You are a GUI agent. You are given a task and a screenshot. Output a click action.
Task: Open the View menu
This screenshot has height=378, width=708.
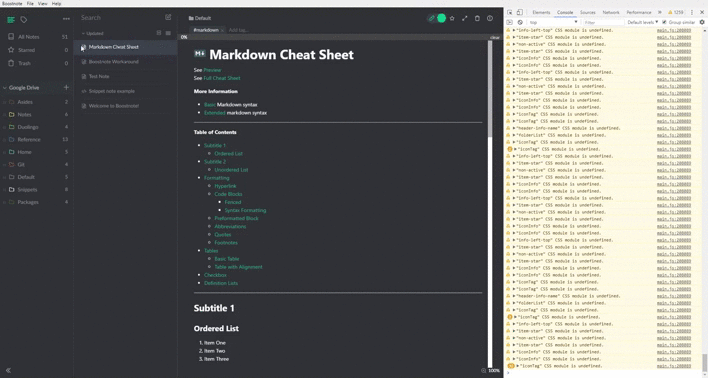[x=42, y=3]
